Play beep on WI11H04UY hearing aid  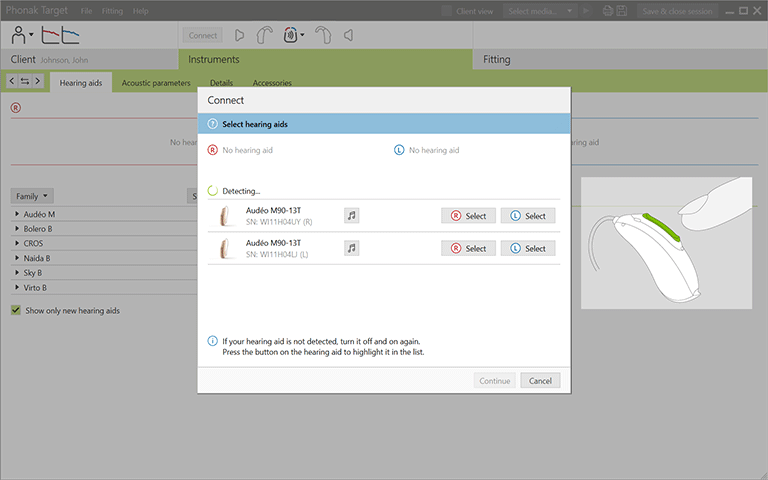pyautogui.click(x=351, y=216)
